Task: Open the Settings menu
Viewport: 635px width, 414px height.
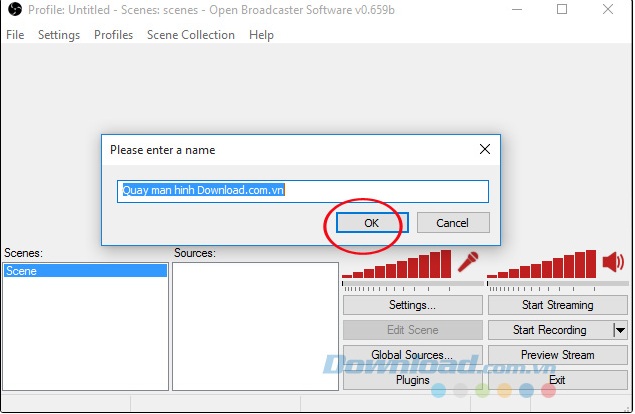Action: [59, 35]
